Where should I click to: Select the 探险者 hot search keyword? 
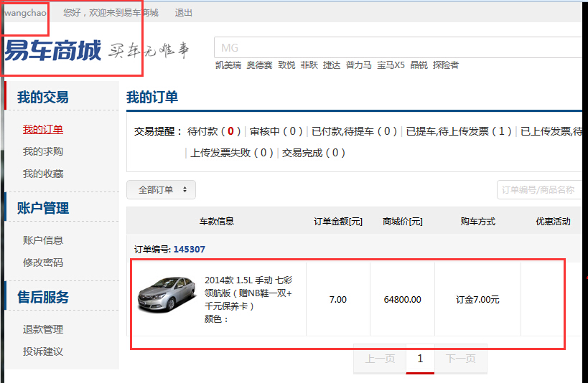click(446, 65)
